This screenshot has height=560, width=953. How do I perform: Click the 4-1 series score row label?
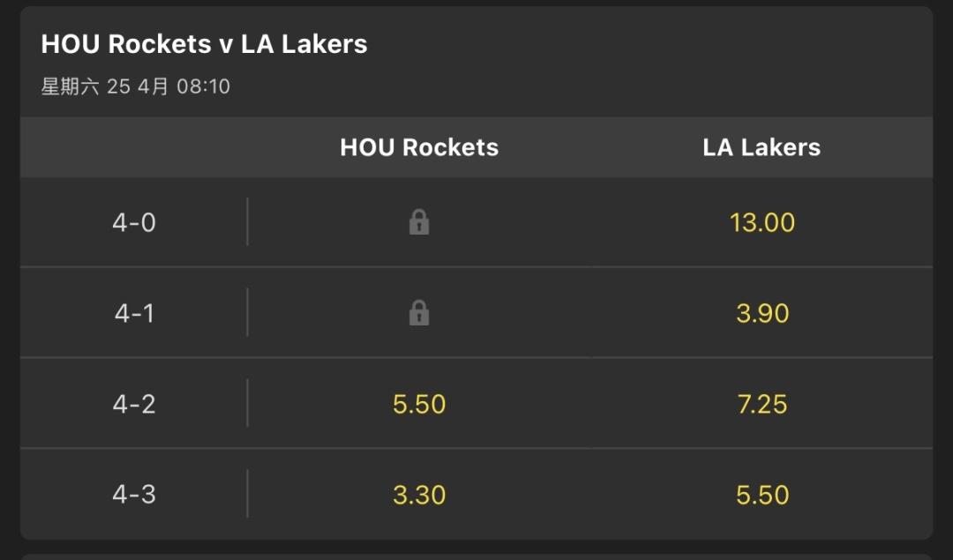(x=134, y=313)
